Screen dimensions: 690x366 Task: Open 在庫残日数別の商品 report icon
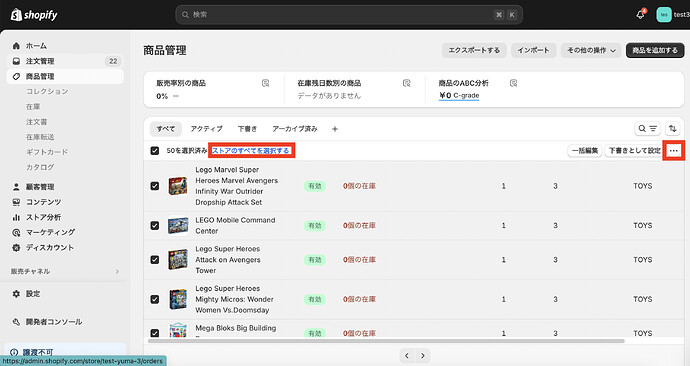click(x=407, y=83)
